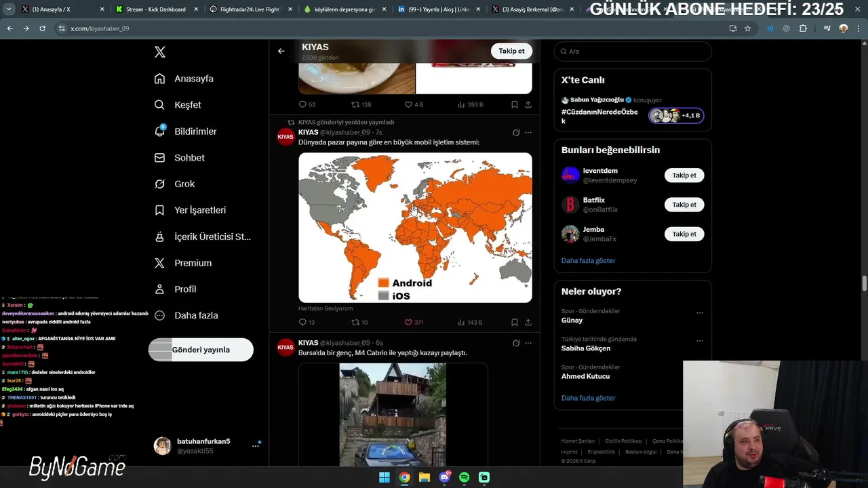This screenshot has width=868, height=488.
Task: Open more options on the Bursa post
Action: tap(528, 343)
